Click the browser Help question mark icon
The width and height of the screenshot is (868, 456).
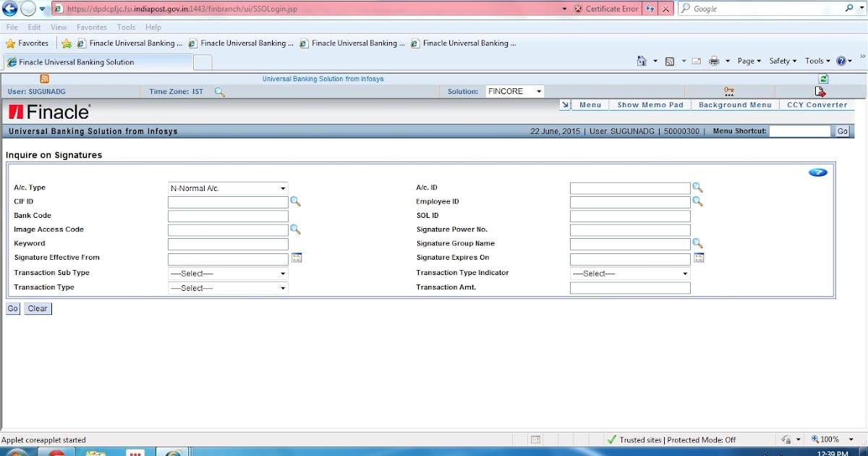841,62
